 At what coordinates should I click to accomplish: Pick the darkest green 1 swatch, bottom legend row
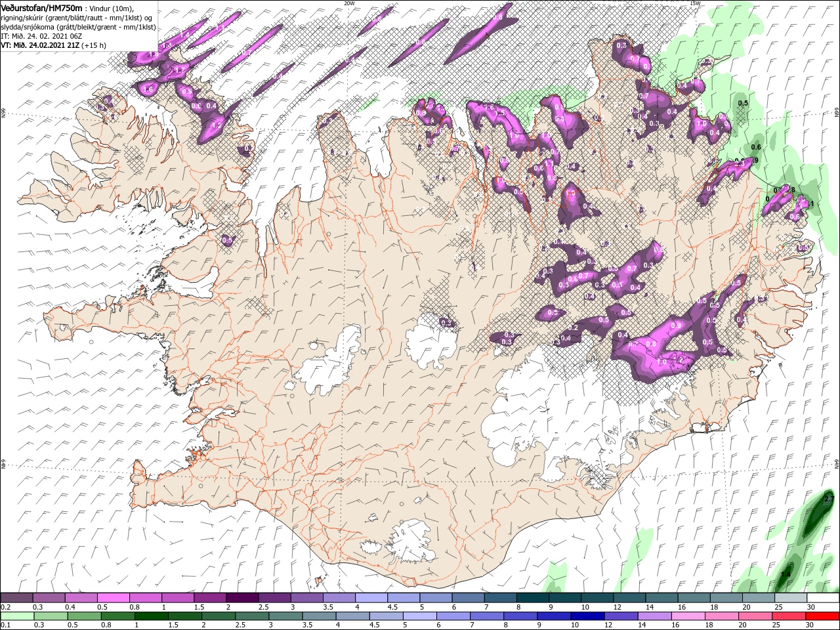pos(151,616)
